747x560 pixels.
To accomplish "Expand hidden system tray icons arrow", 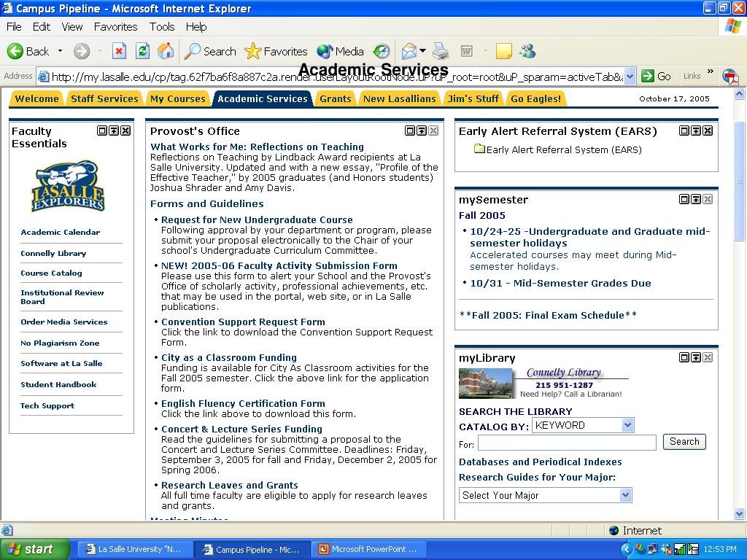I will pyautogui.click(x=627, y=550).
